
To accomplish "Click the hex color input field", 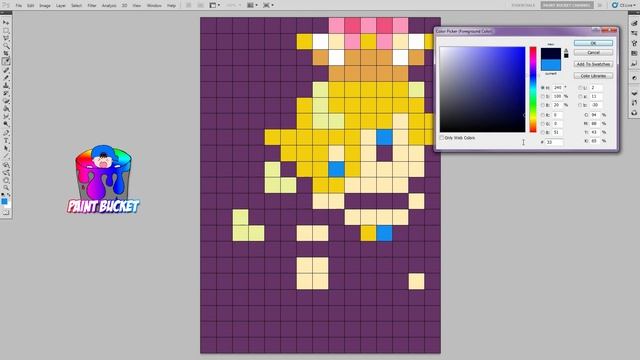I will (554, 142).
